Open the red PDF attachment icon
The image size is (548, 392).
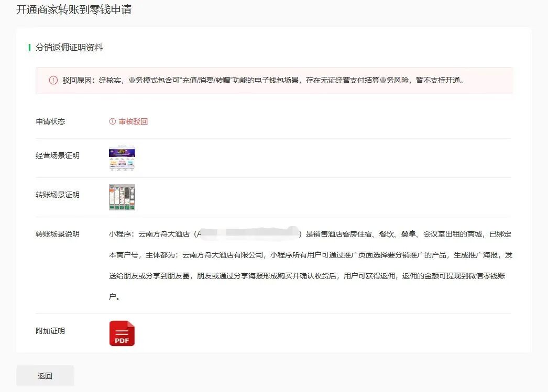pos(122,333)
